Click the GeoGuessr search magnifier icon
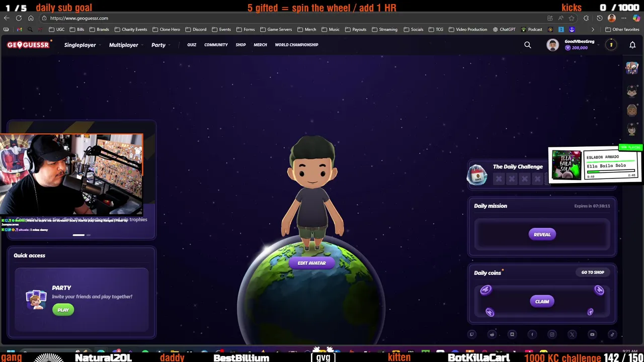Viewport: 644px width, 362px height. point(528,45)
